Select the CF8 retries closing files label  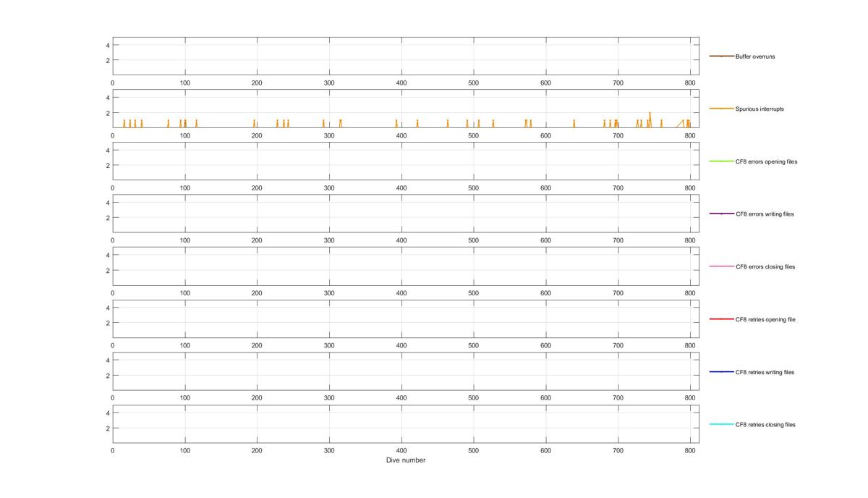pos(765,425)
